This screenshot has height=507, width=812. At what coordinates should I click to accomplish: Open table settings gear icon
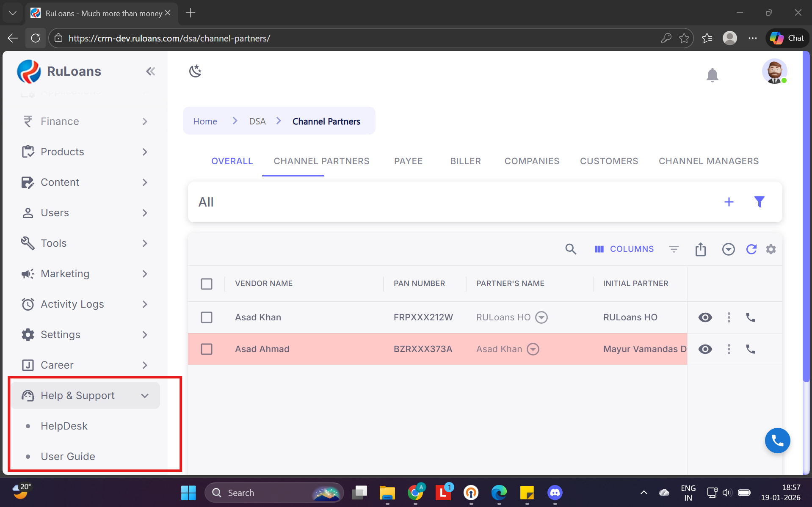[x=771, y=249]
